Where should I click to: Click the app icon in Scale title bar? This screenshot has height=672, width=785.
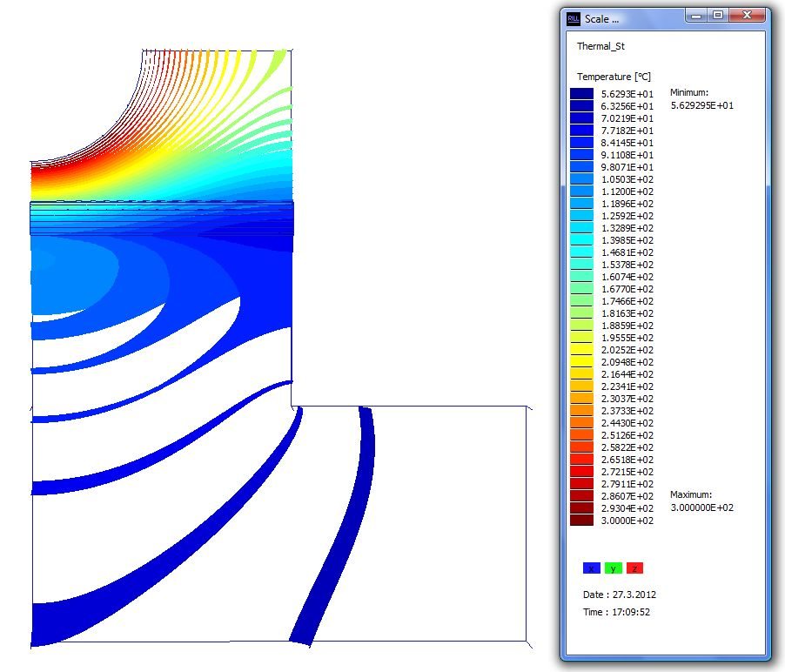tap(573, 18)
